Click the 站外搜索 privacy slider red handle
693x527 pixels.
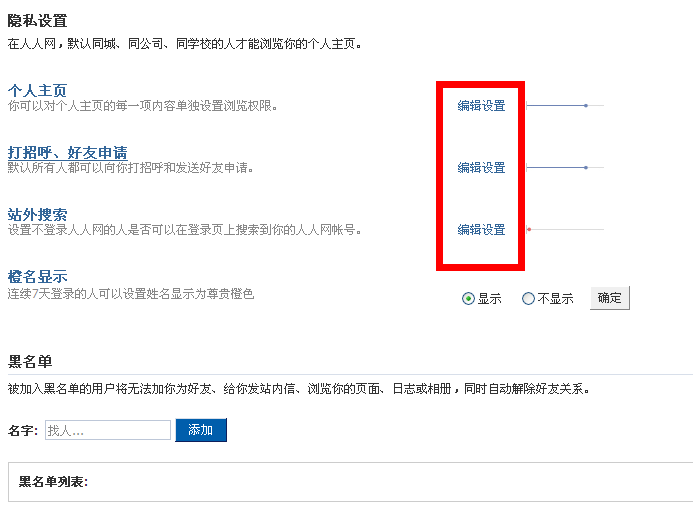[529, 229]
